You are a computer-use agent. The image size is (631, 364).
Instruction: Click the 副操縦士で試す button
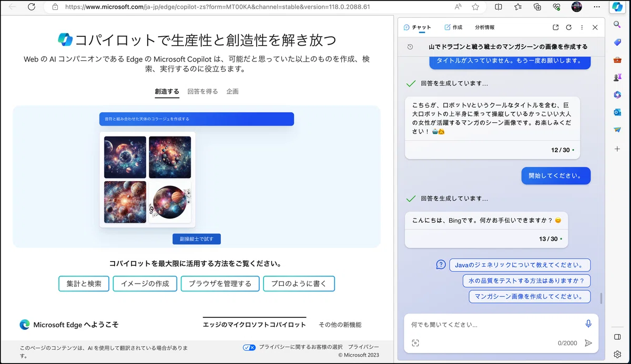197,239
